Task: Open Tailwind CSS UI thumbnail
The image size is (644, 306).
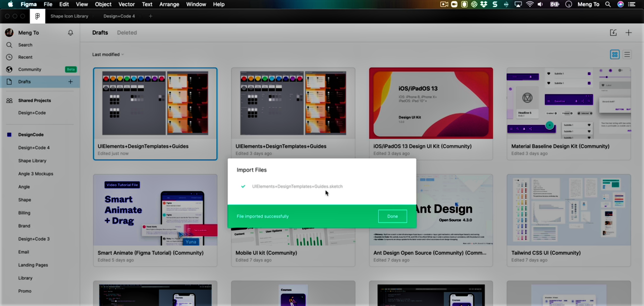Action: [569, 210]
